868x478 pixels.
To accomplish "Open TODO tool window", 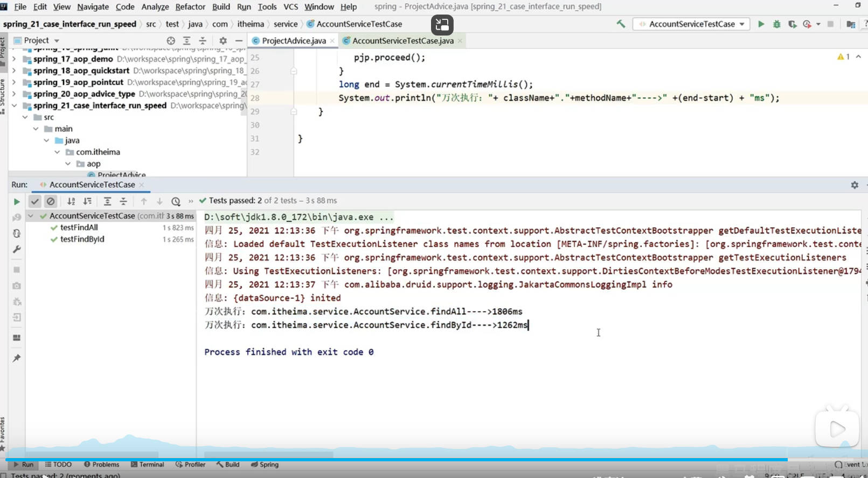I will coord(58,465).
